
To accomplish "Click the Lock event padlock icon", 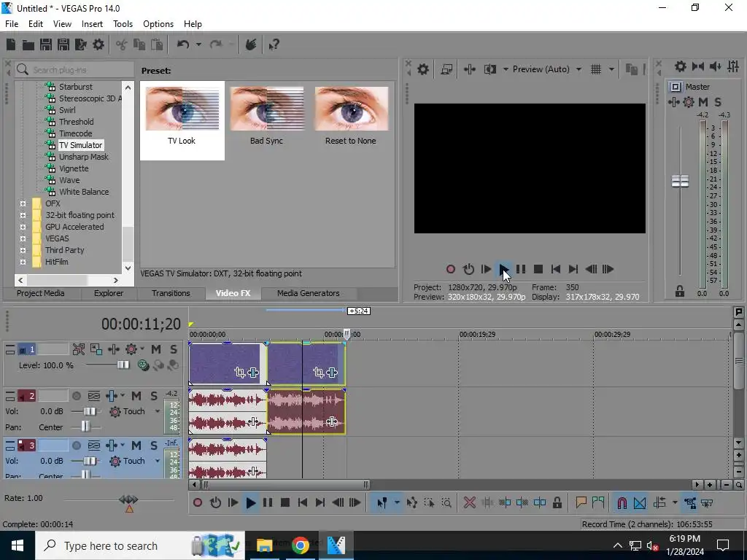I will pyautogui.click(x=557, y=503).
